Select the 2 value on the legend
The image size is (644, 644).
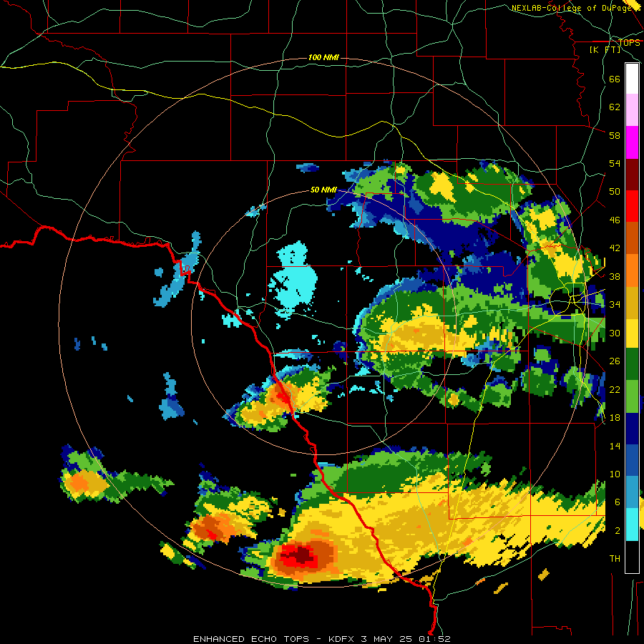point(618,531)
